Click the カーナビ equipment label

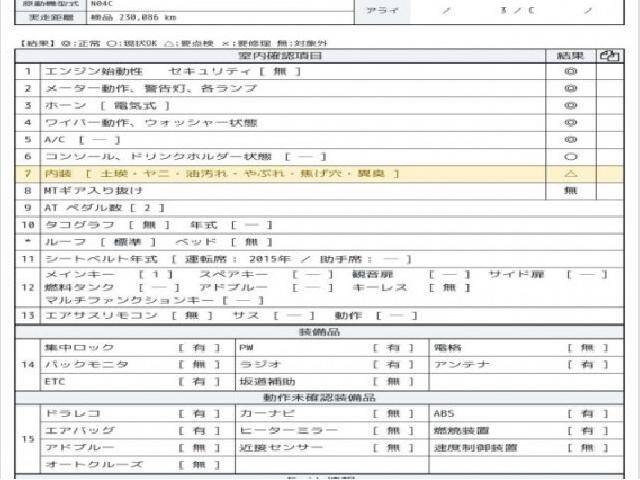(x=267, y=413)
